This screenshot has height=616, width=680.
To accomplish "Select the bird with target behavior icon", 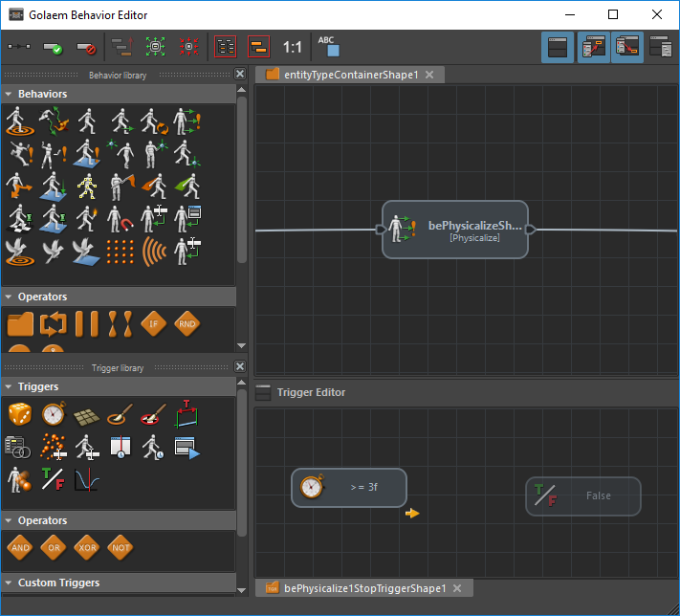I will pos(19,252).
